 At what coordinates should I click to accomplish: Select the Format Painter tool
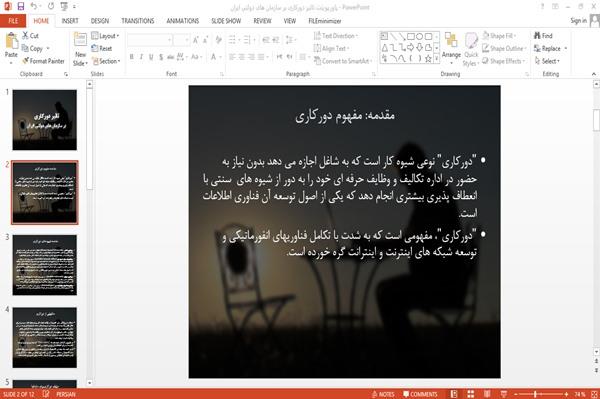pyautogui.click(x=43, y=61)
